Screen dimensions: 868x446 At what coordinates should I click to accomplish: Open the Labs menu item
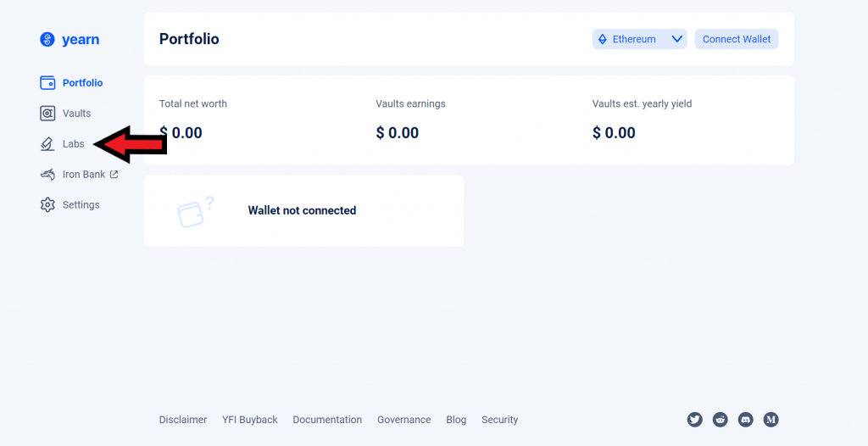[74, 144]
